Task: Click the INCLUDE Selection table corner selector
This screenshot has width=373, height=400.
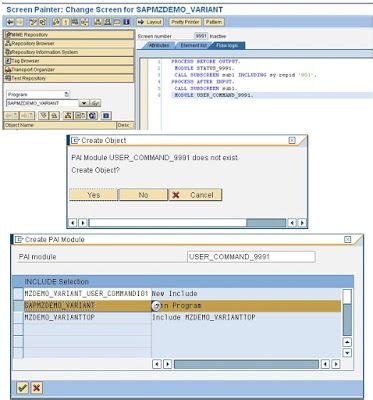Action: click(18, 282)
